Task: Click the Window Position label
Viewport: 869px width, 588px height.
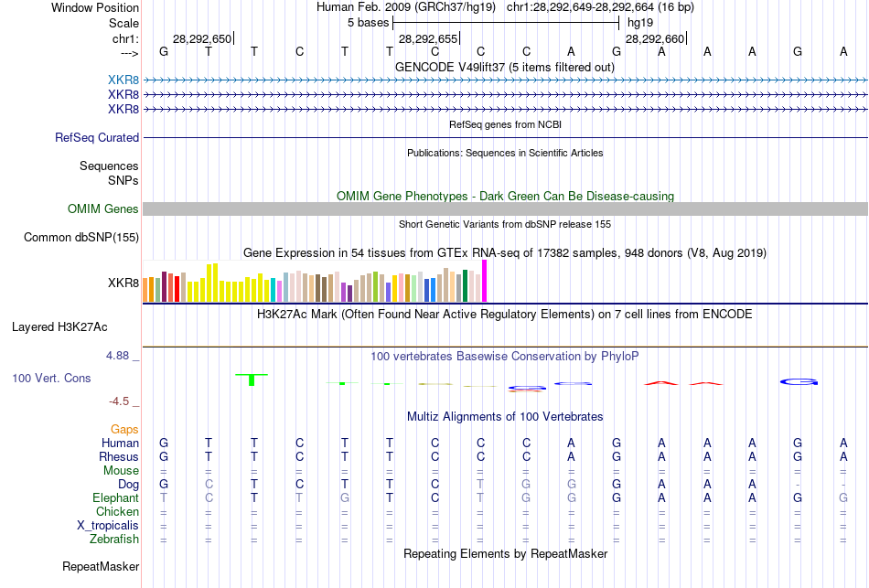Action: coord(95,7)
